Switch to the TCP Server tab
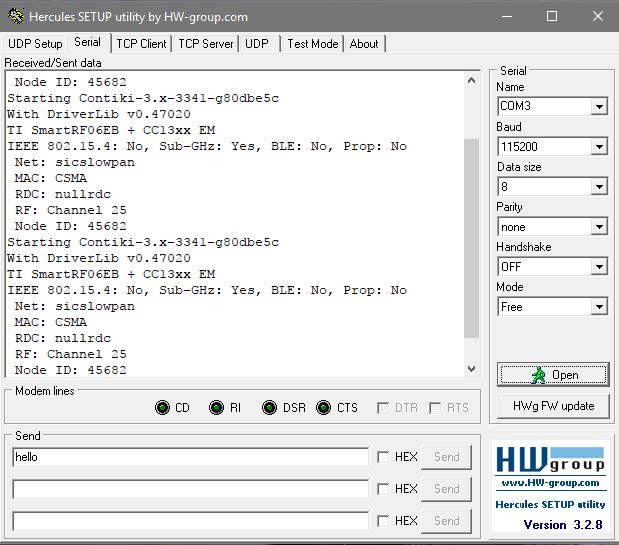The image size is (619, 545). [206, 43]
